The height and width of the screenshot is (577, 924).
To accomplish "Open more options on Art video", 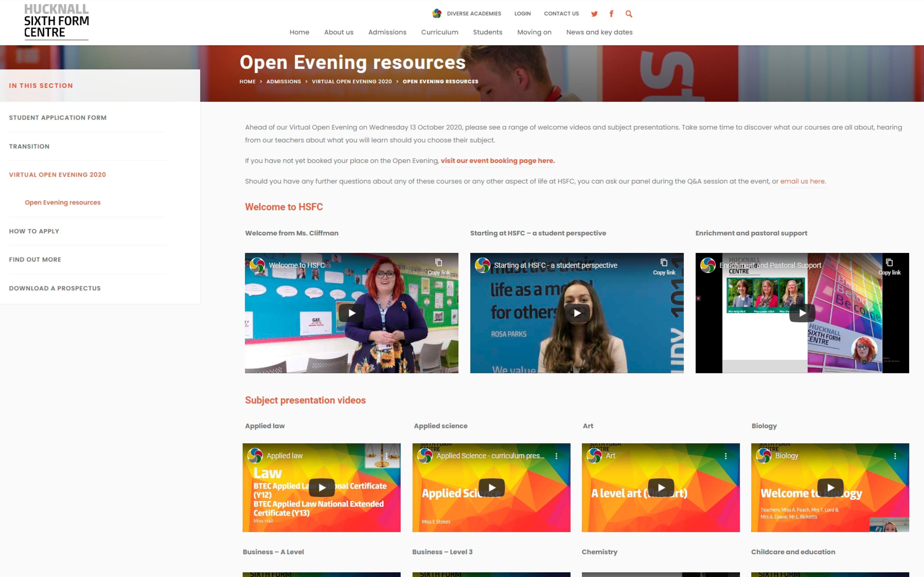I will click(x=726, y=456).
